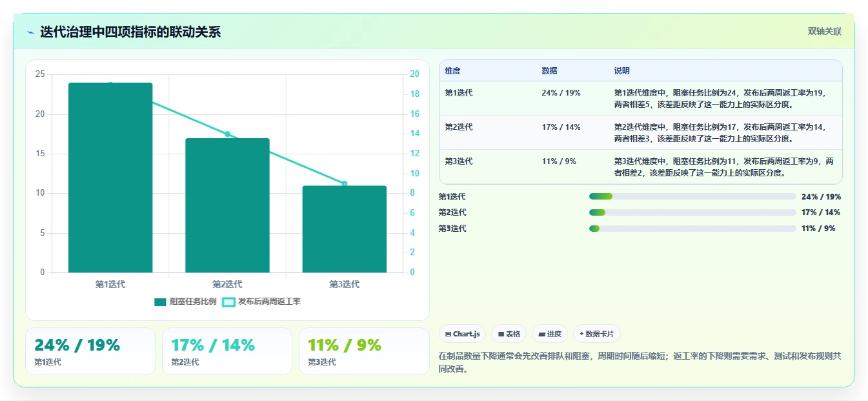This screenshot has height=401, width=868.
Task: Click the description for 第3迭代 row
Action: point(724,167)
